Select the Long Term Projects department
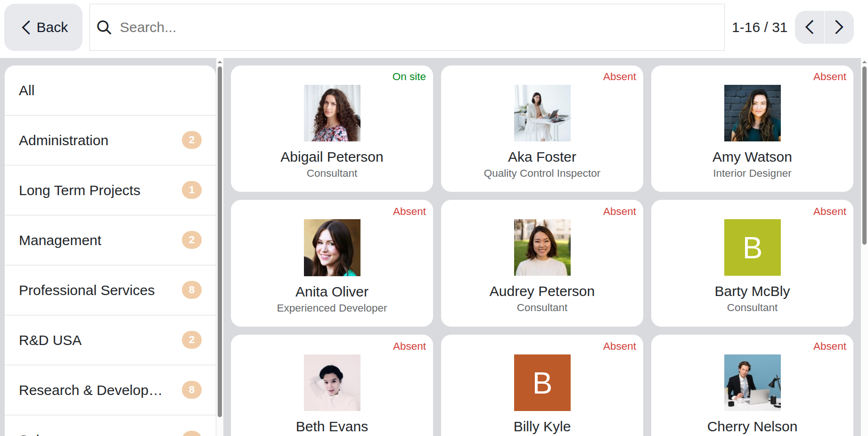This screenshot has width=868, height=436. 110,190
